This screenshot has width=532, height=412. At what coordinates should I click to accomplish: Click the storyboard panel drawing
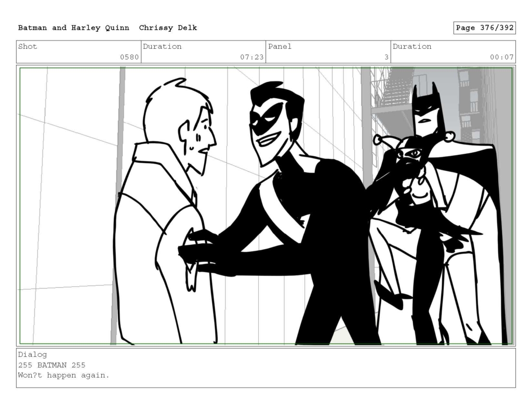[266, 206]
